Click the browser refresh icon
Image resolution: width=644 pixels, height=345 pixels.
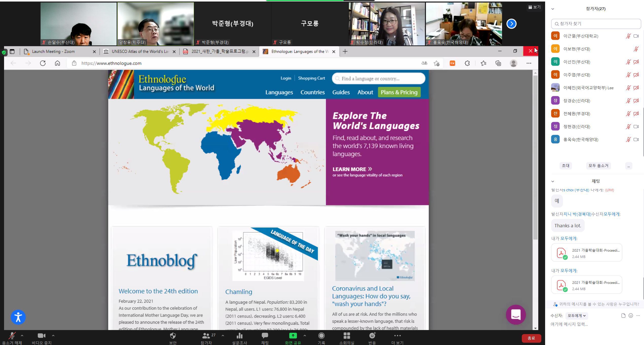43,63
